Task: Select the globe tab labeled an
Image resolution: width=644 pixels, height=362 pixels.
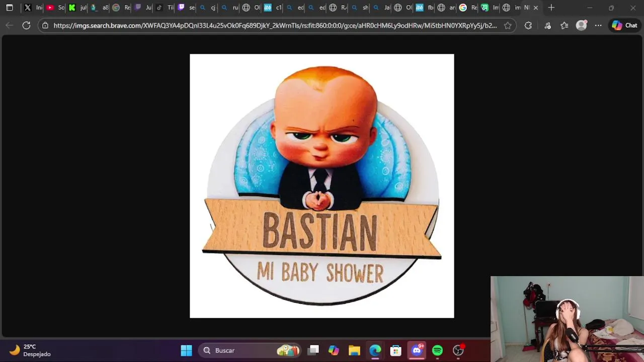Action: point(446,8)
